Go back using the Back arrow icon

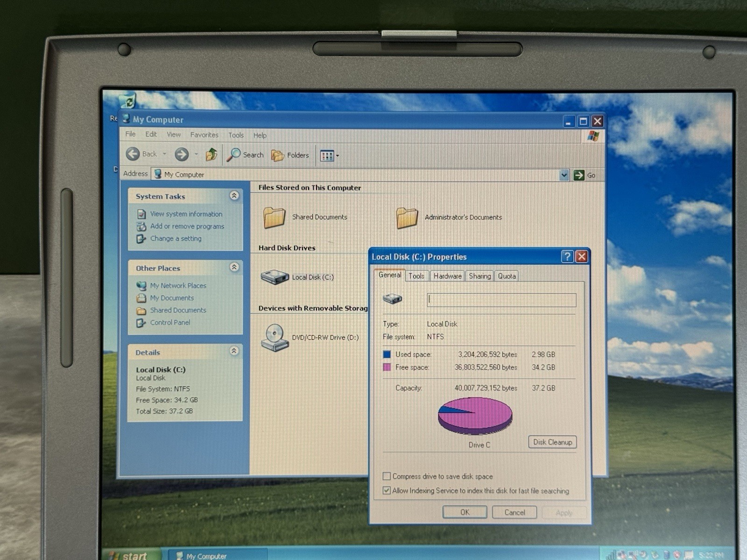tap(133, 154)
